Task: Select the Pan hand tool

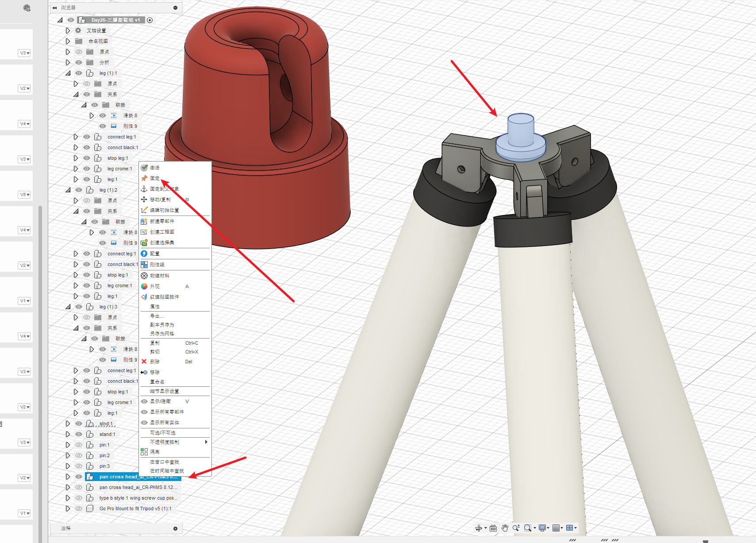Action: click(x=505, y=528)
